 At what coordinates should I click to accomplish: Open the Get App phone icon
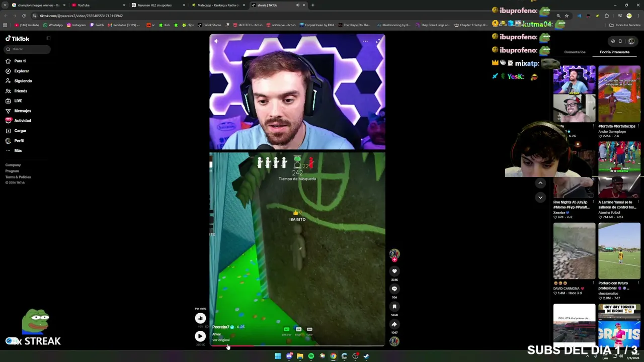click(x=620, y=41)
